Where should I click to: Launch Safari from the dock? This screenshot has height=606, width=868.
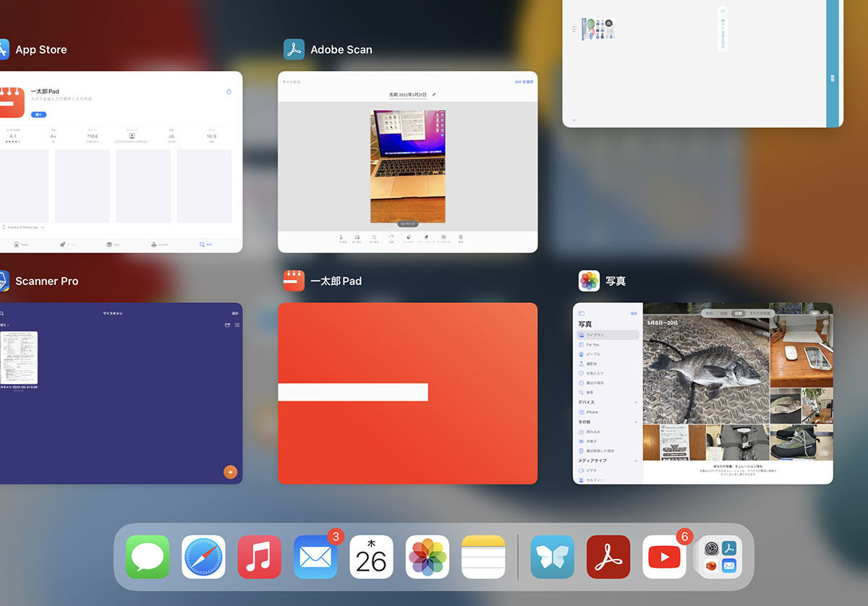[x=203, y=557]
